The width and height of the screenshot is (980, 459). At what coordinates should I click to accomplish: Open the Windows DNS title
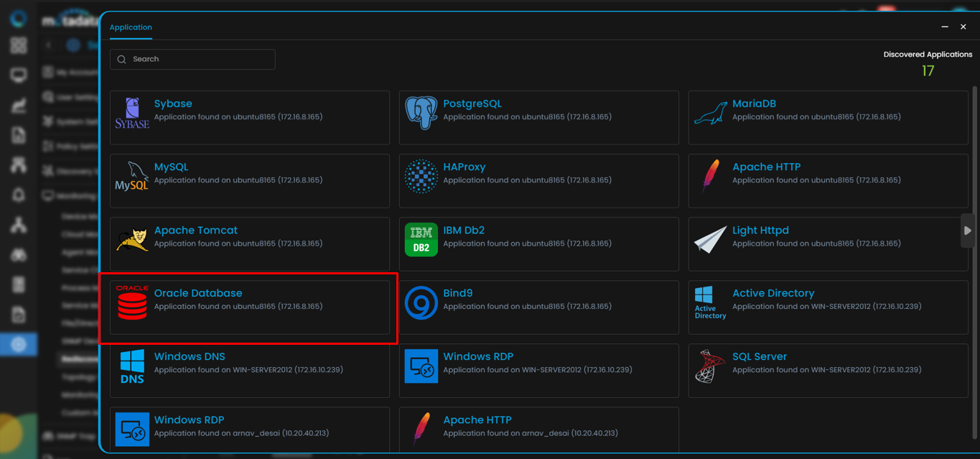pos(190,356)
